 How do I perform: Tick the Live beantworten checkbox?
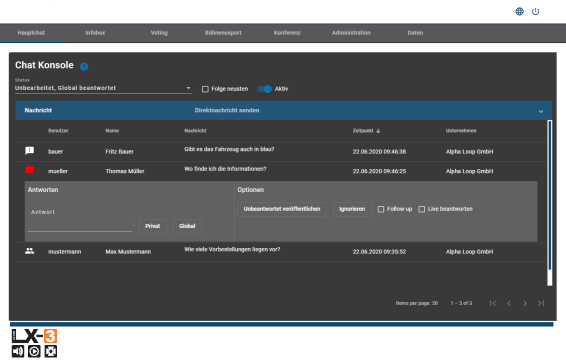[x=422, y=209]
